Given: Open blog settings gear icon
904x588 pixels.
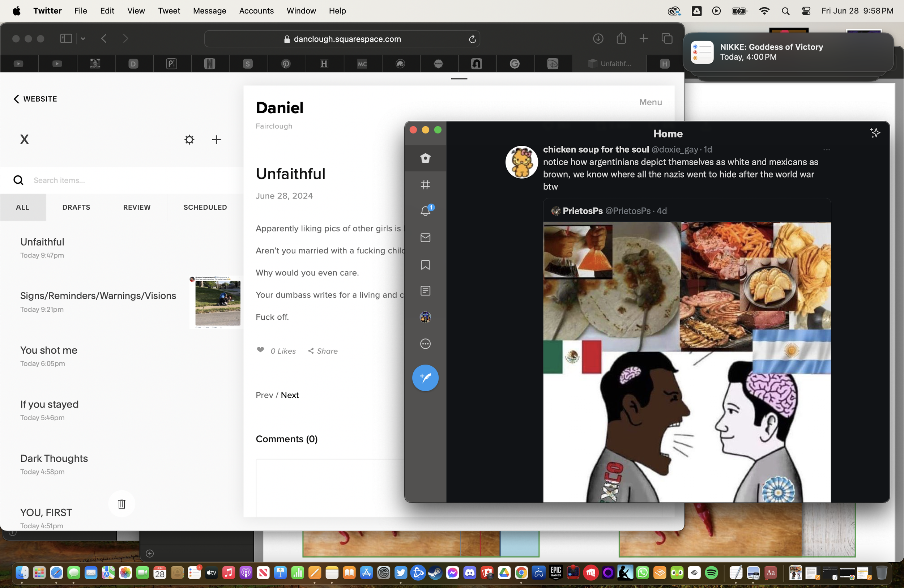Looking at the screenshot, I should point(189,139).
